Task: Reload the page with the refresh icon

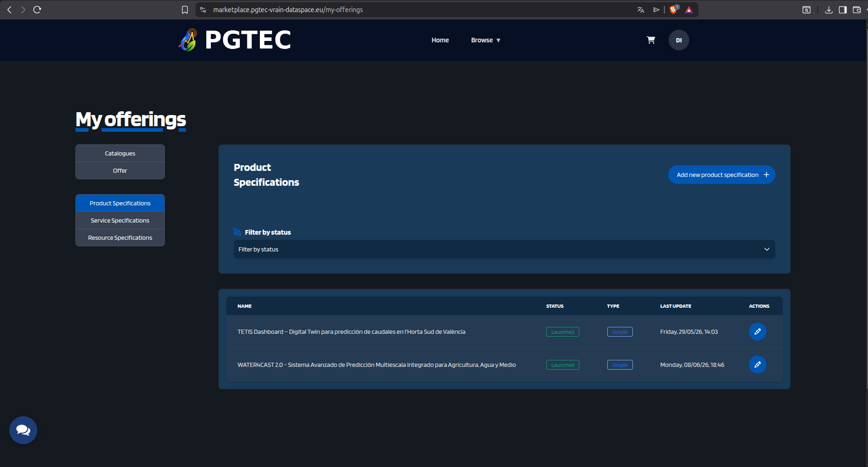Action: (x=37, y=10)
